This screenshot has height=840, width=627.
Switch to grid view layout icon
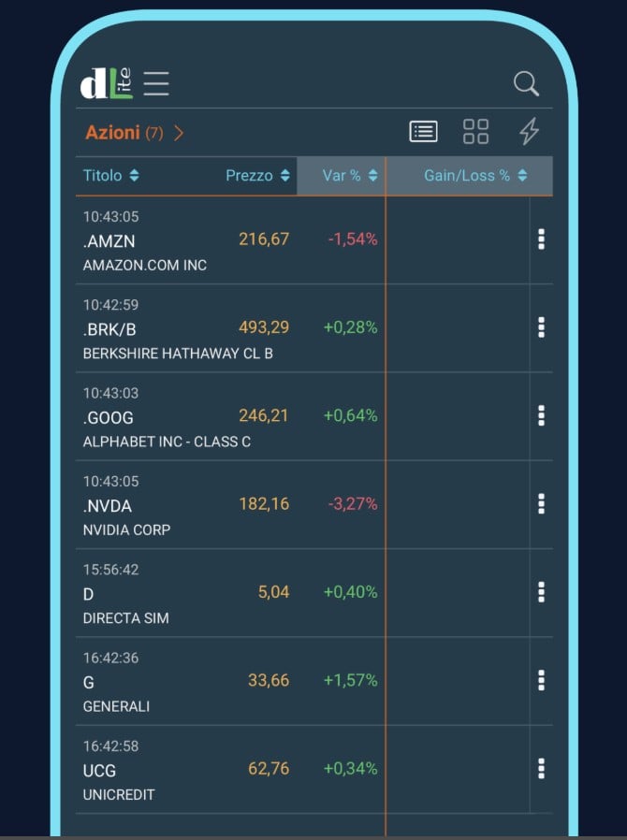click(475, 132)
